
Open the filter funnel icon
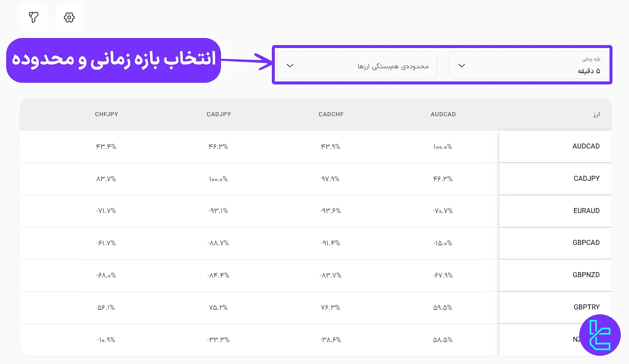pos(34,17)
